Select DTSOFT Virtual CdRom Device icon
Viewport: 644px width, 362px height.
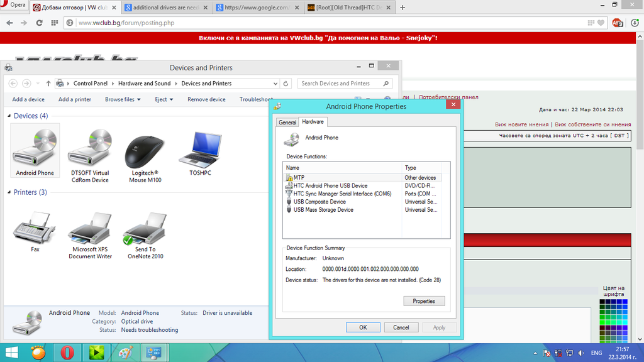tap(90, 155)
